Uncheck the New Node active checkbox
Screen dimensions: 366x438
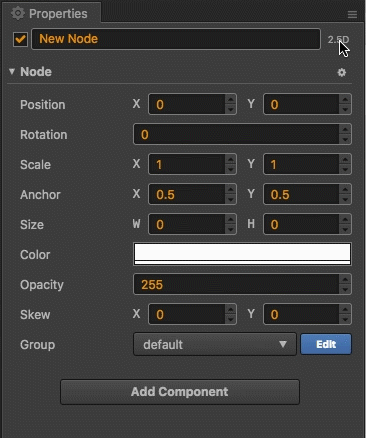20,39
